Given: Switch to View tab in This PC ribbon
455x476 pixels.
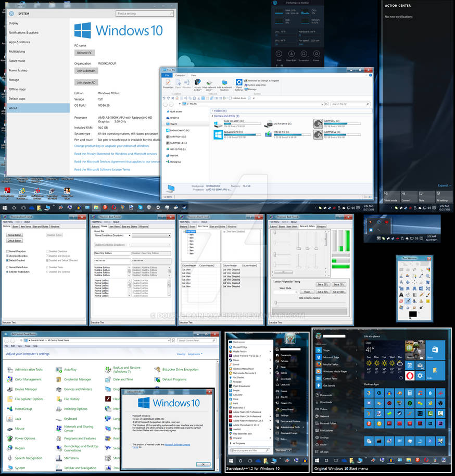Looking at the screenshot, I should pyautogui.click(x=193, y=76).
